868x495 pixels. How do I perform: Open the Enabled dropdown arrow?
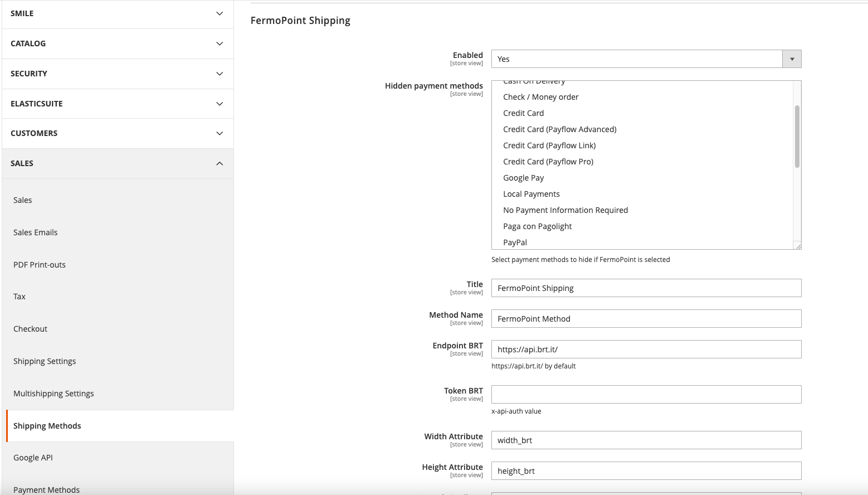pyautogui.click(x=791, y=59)
